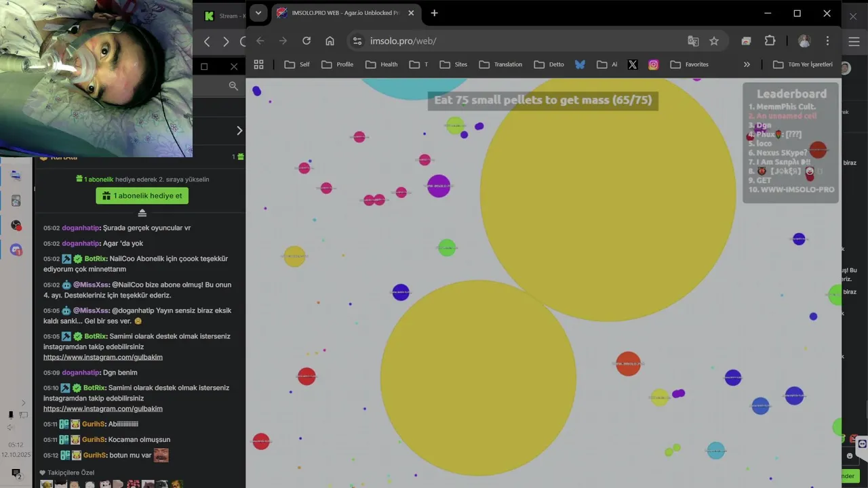The image size is (868, 488).
Task: Open a new browser tab
Action: [x=434, y=13]
